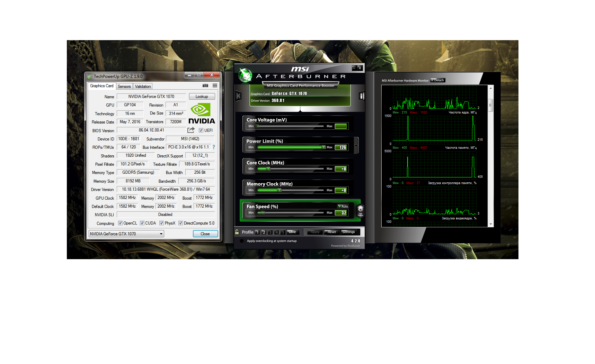Toggle the PhysX checkbox

point(161,223)
